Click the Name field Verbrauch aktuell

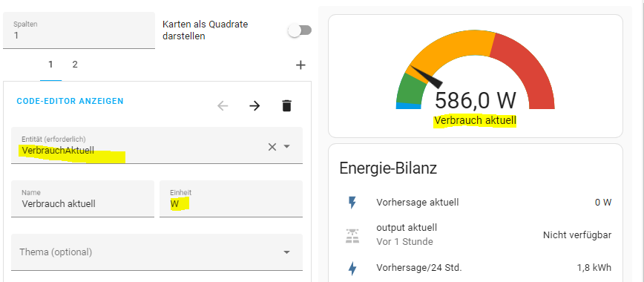pos(82,199)
